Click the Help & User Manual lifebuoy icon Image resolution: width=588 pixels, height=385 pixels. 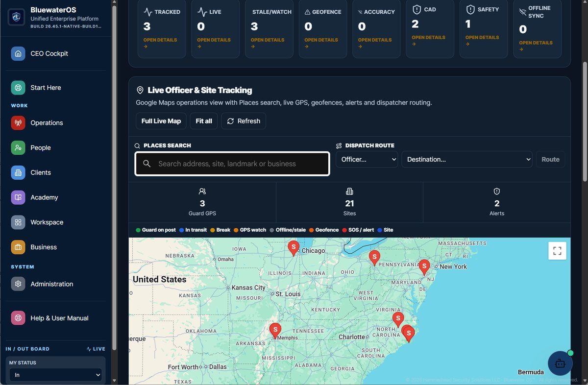click(18, 318)
